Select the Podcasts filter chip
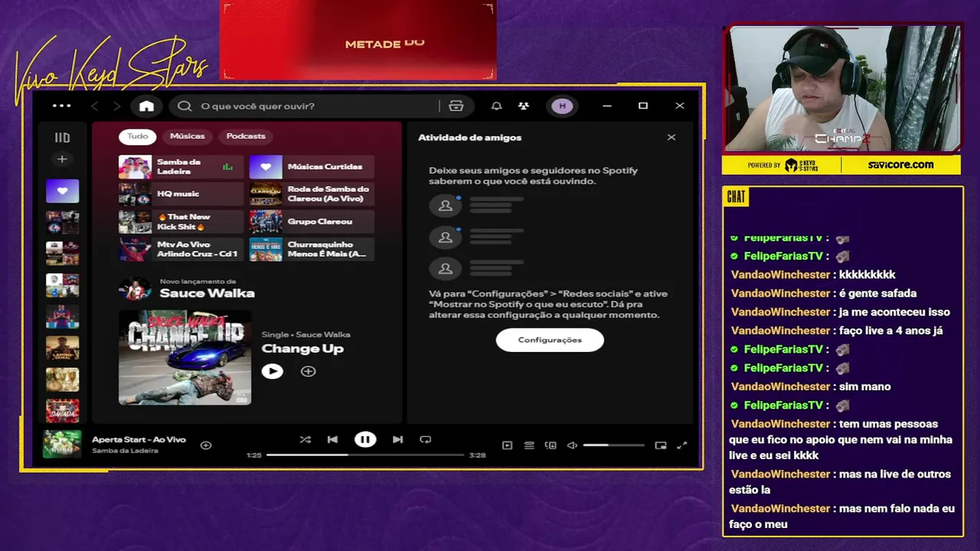This screenshot has width=980, height=551. coord(246,136)
